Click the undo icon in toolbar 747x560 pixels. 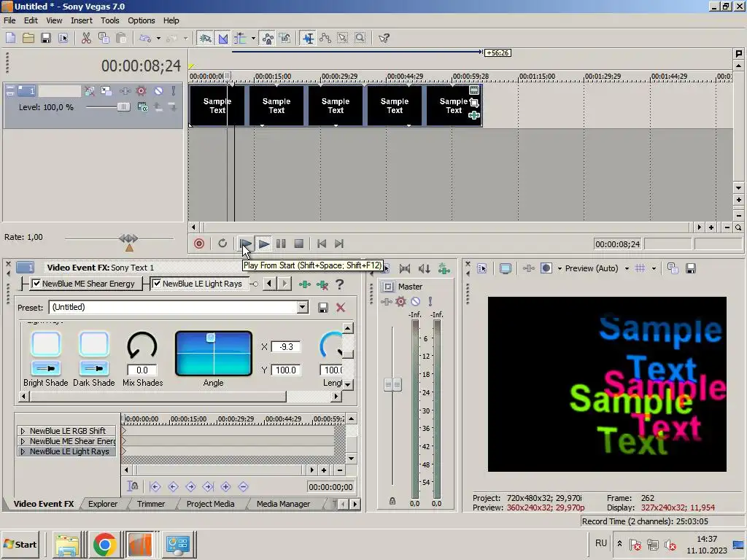click(145, 38)
